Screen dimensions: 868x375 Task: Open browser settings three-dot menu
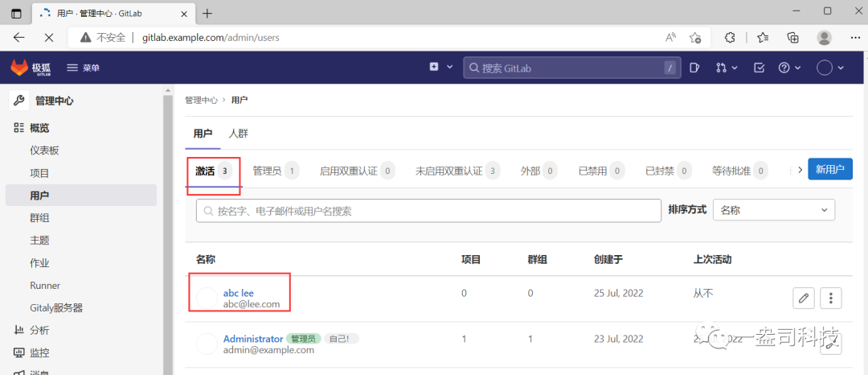pyautogui.click(x=854, y=37)
